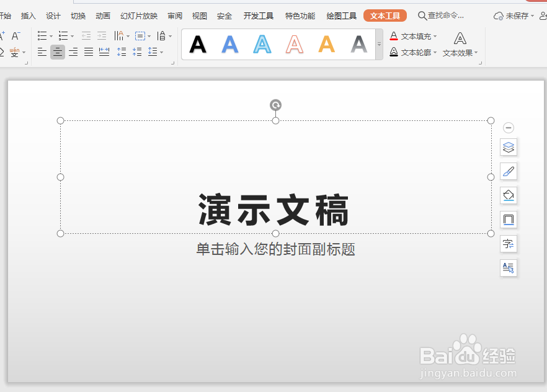Apply the red outline WordArt preset
547x392 pixels.
(295, 45)
